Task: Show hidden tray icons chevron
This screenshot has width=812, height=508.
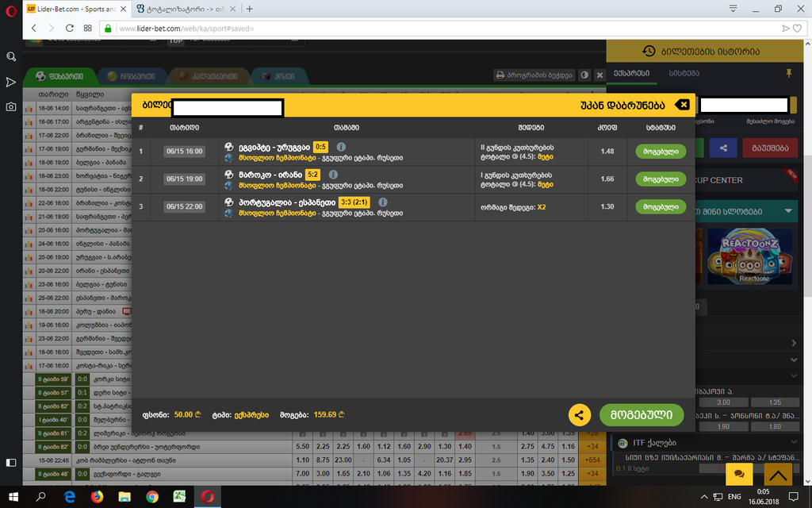Action: tap(704, 497)
